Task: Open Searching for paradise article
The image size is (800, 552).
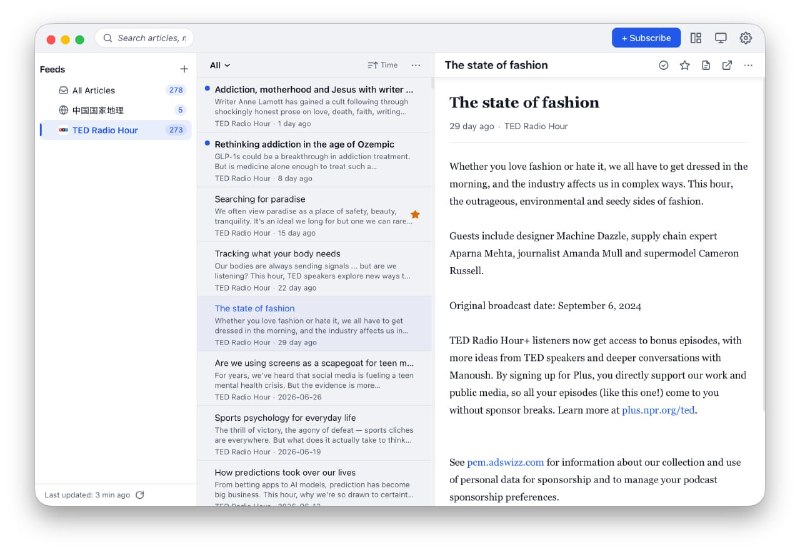Action: (x=314, y=215)
